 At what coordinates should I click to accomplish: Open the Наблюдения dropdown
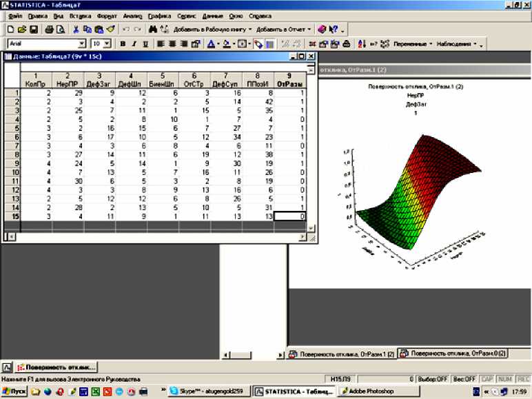[x=457, y=44]
